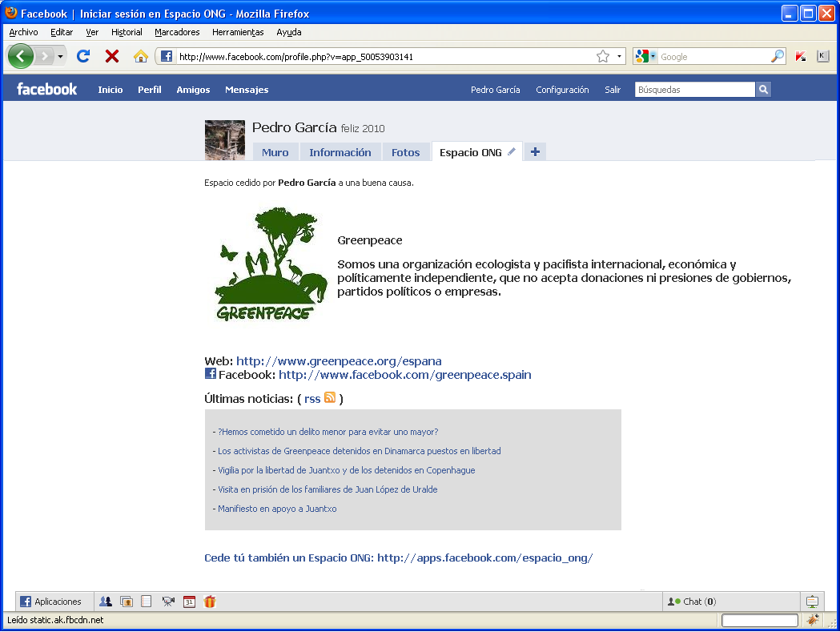Screen dimensions: 840x632
Task: Open the facebook.com/greenpeace.spain link
Action: point(405,375)
